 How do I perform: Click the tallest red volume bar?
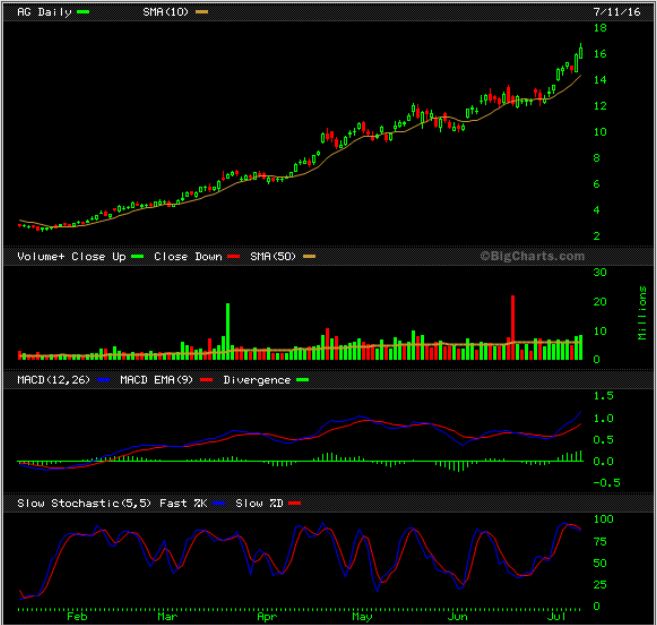pos(513,327)
